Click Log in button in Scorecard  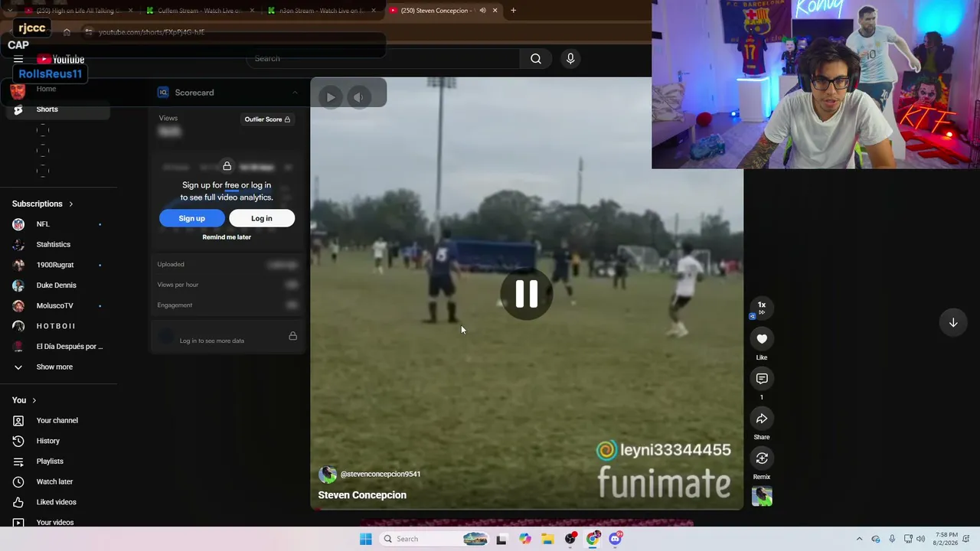click(262, 218)
